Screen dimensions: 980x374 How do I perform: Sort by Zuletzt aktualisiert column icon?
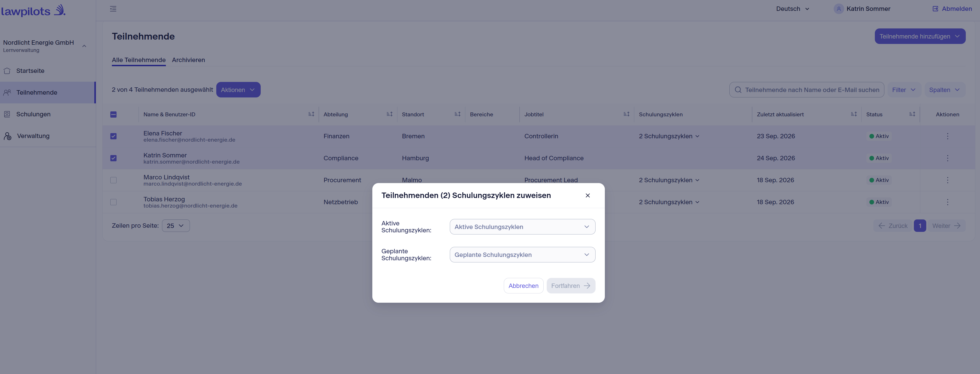(x=854, y=114)
